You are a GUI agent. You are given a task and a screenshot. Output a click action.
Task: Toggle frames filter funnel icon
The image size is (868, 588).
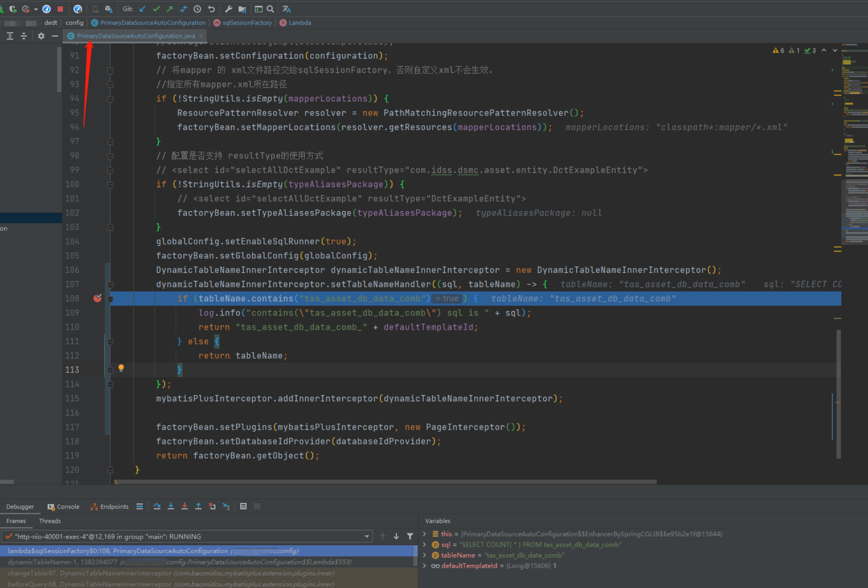tap(410, 536)
